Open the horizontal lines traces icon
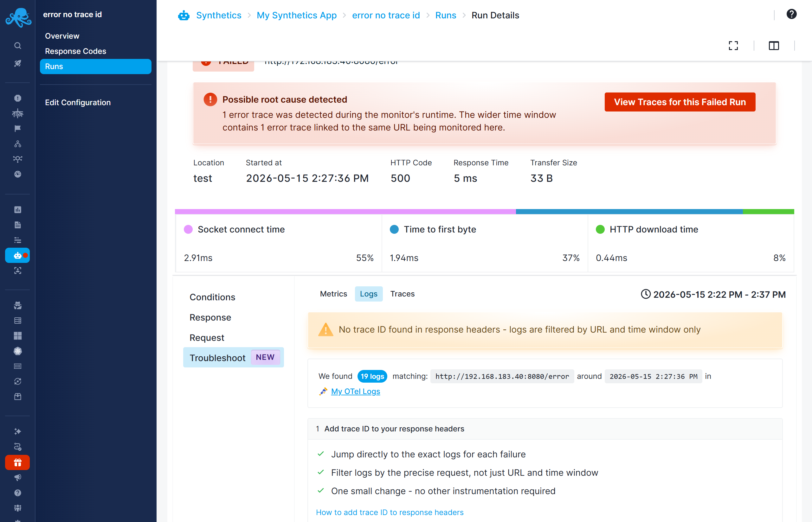This screenshot has width=812, height=522. (18, 240)
